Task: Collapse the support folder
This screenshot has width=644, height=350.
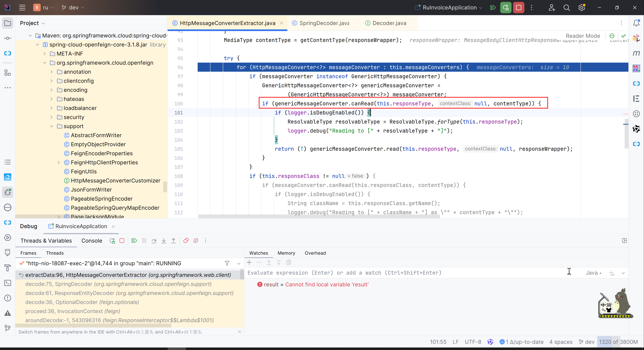Action: [52, 126]
